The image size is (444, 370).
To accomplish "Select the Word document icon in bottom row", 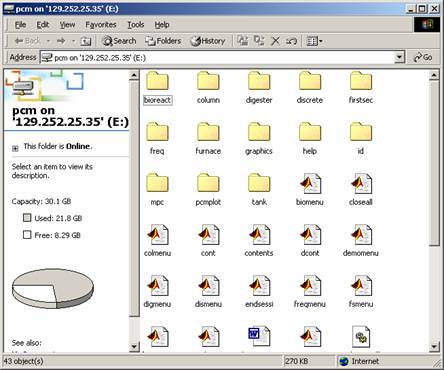I will [259, 337].
